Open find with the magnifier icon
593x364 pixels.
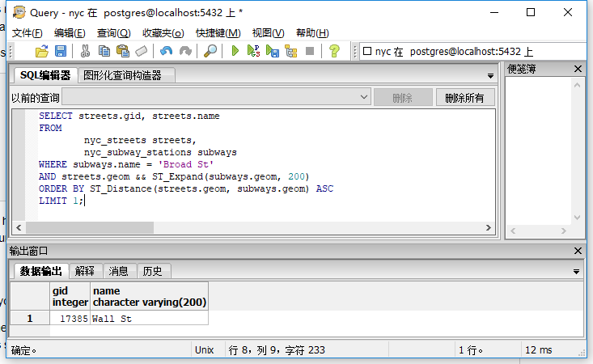click(210, 51)
